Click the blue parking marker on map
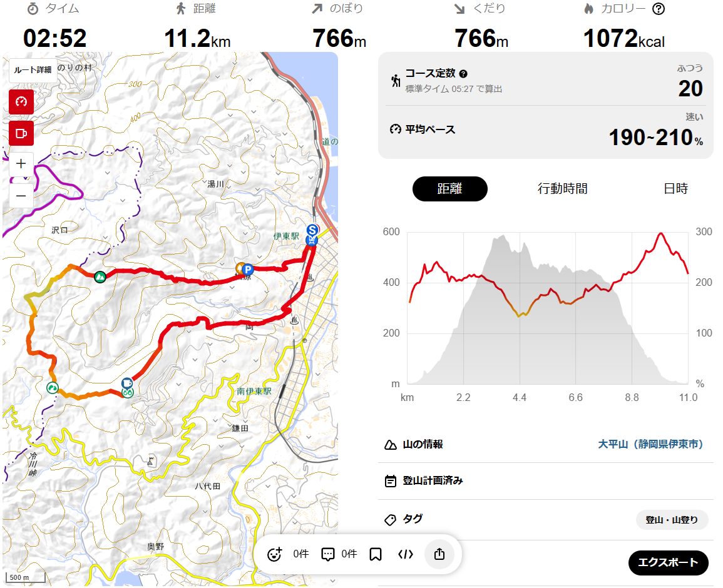Viewport: 723px width, 588px height. tap(247, 270)
